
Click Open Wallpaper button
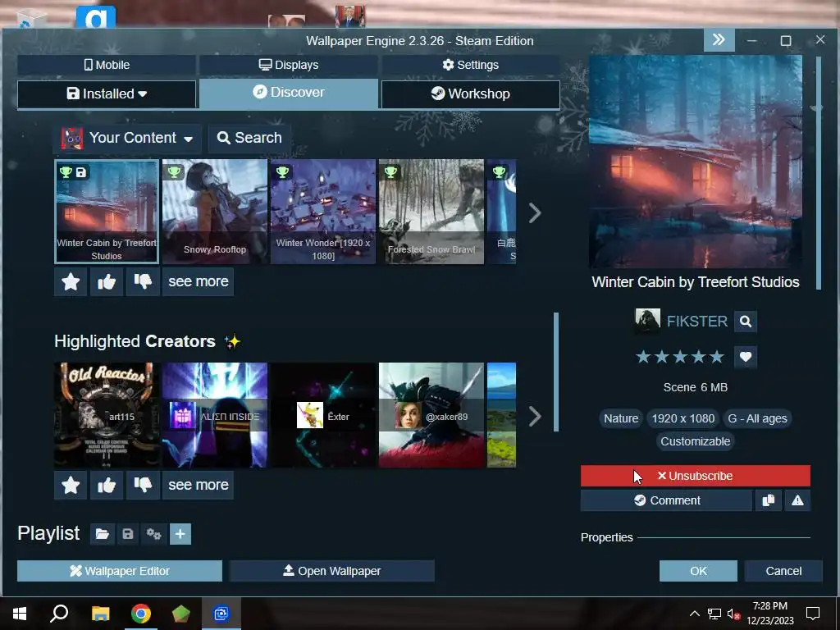[x=331, y=571]
